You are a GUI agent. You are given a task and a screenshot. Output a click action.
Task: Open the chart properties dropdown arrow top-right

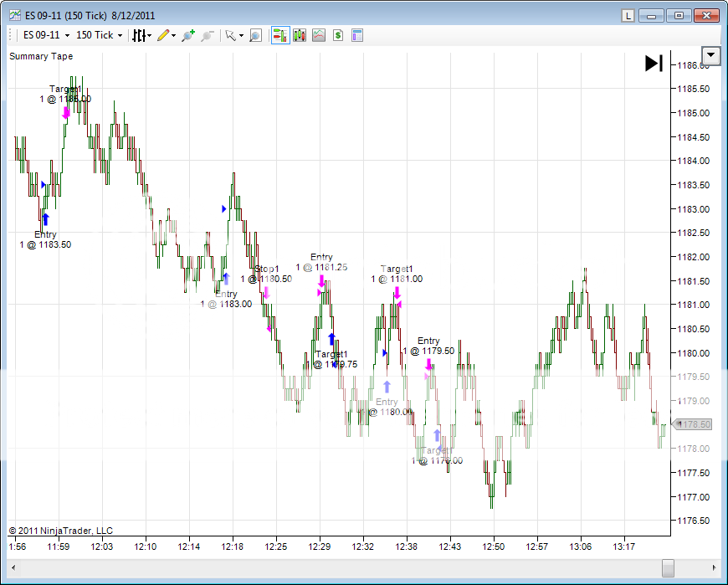(710, 55)
